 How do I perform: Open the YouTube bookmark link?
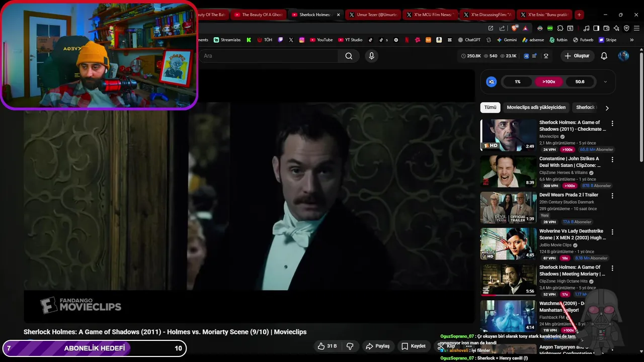(321, 40)
